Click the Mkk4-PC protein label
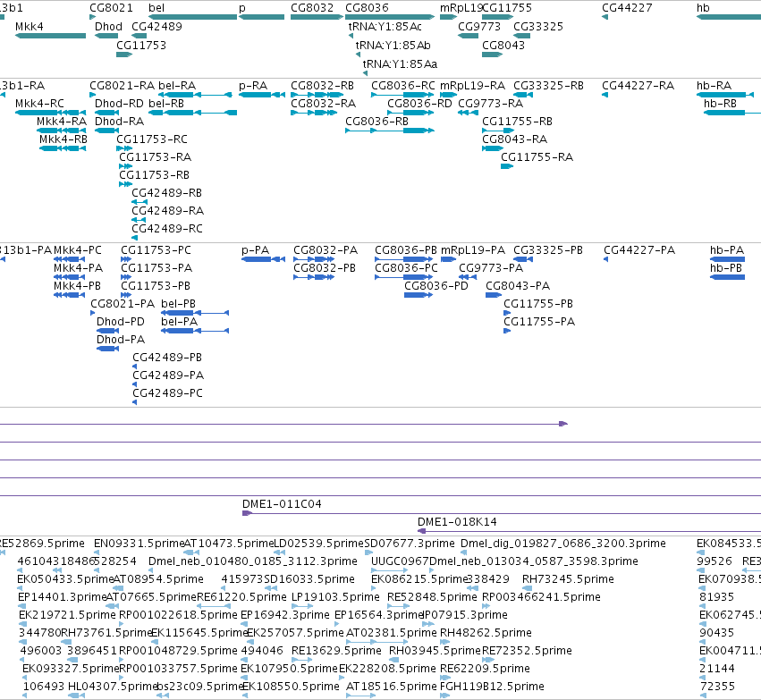 78,250
